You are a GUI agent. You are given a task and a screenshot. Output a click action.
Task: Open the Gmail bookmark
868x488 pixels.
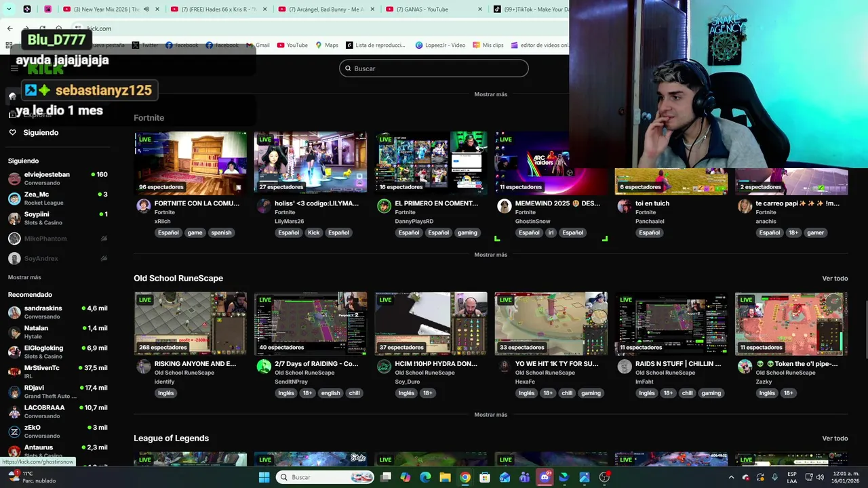click(x=257, y=45)
